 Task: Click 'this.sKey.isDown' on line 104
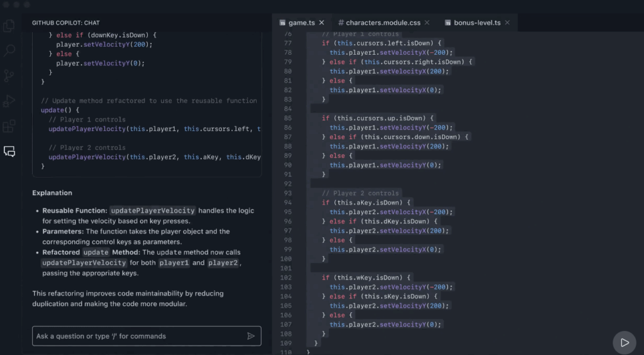point(395,296)
